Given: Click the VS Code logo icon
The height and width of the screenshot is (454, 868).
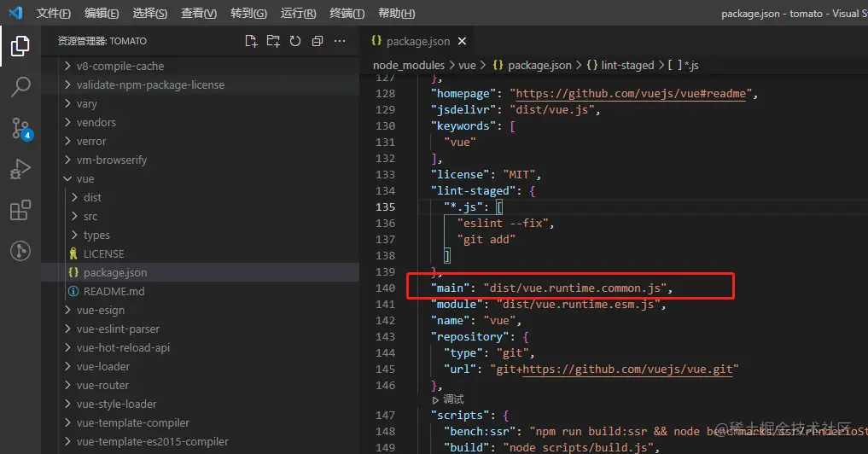Looking at the screenshot, I should click(15, 12).
